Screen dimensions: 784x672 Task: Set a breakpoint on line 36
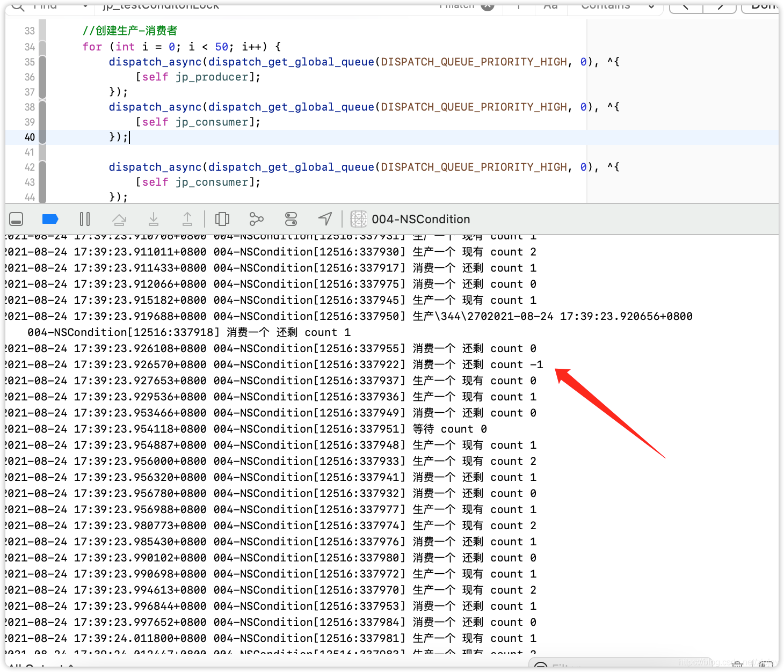(30, 77)
